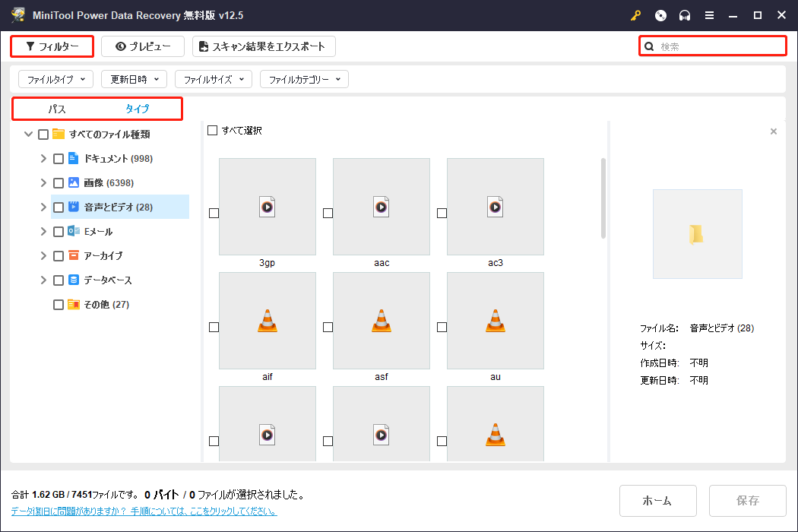Check the データベース checkbox

tap(59, 280)
